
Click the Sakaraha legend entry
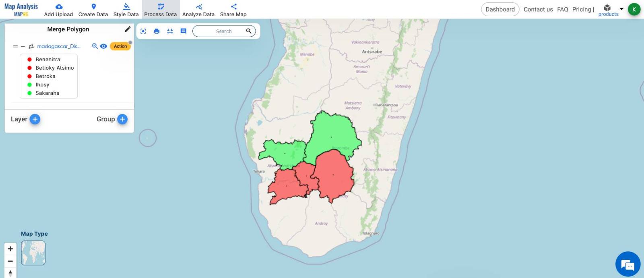(47, 93)
